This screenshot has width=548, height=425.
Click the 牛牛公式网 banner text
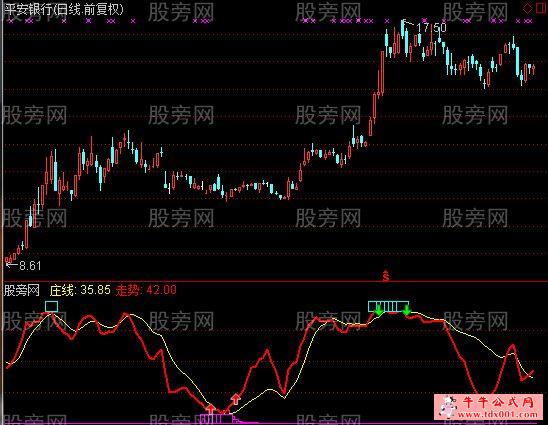pyautogui.click(x=499, y=403)
